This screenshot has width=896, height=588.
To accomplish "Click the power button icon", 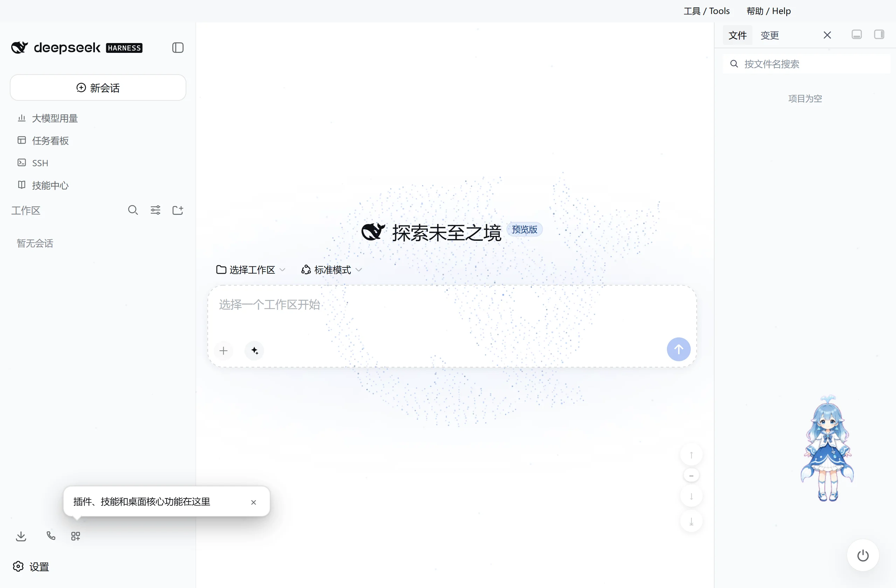I will pos(863,555).
